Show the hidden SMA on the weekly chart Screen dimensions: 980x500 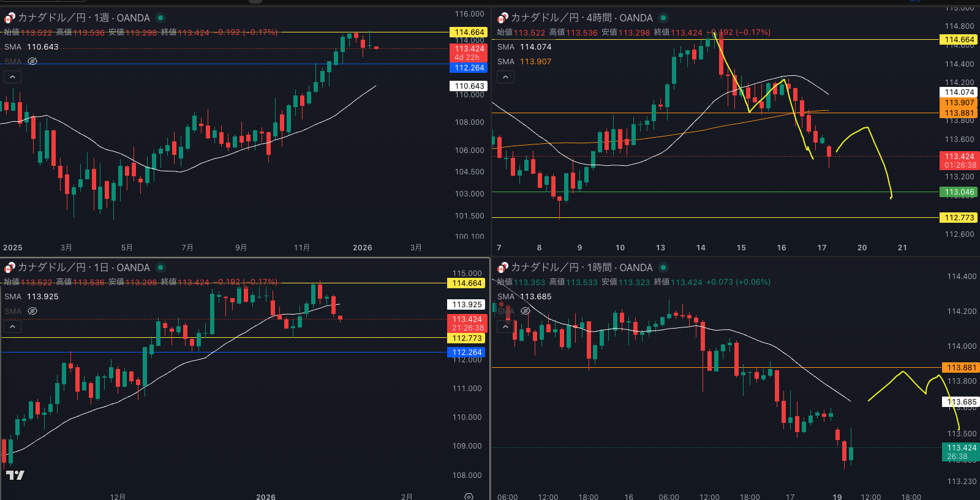tap(32, 61)
